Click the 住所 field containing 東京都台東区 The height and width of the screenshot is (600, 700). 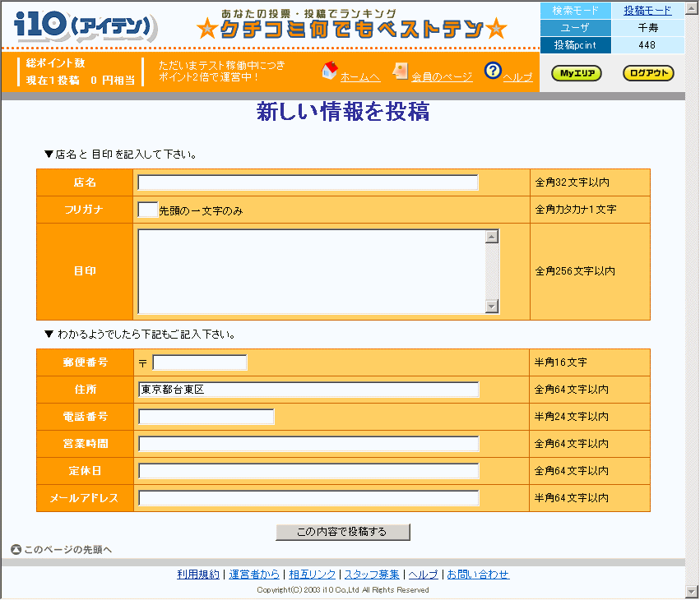click(308, 390)
